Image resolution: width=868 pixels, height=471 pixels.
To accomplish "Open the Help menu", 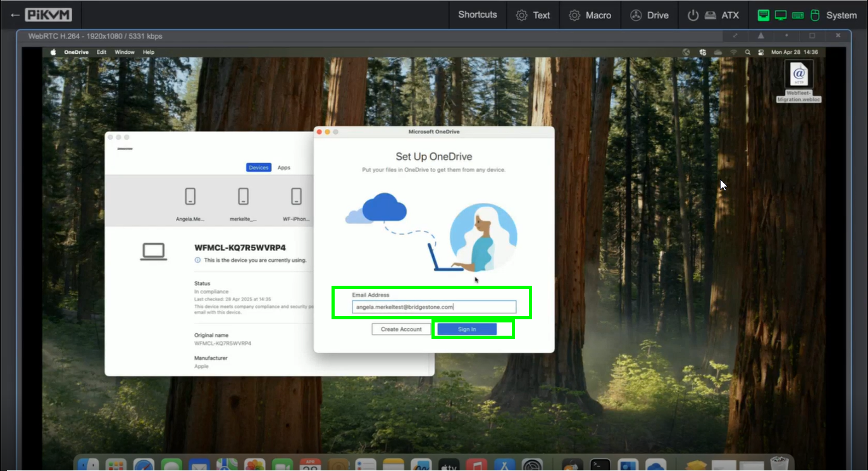I will pos(149,52).
